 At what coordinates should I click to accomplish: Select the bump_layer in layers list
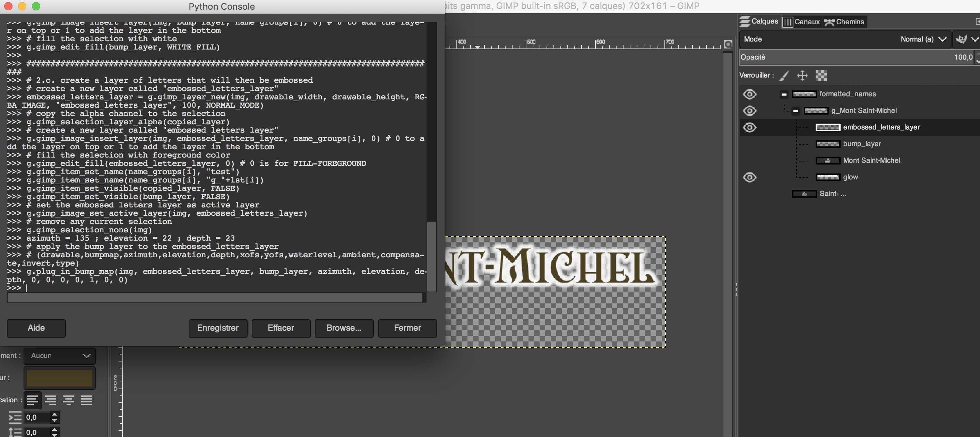862,144
